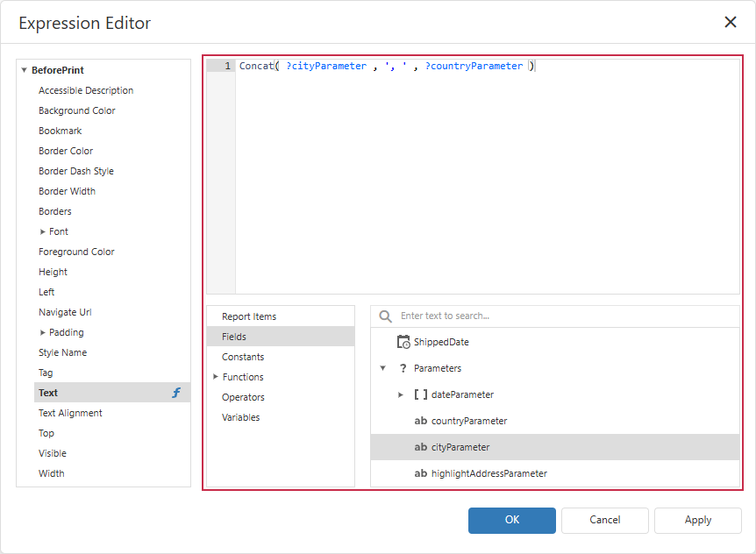Click the Apply button

(x=697, y=521)
